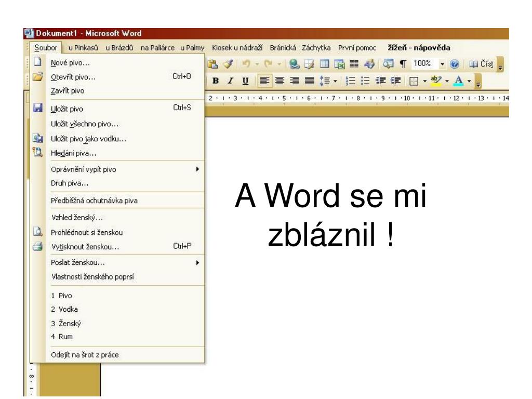Click the Word document icon in the title bar
The width and height of the screenshot is (532, 399).
coord(29,33)
